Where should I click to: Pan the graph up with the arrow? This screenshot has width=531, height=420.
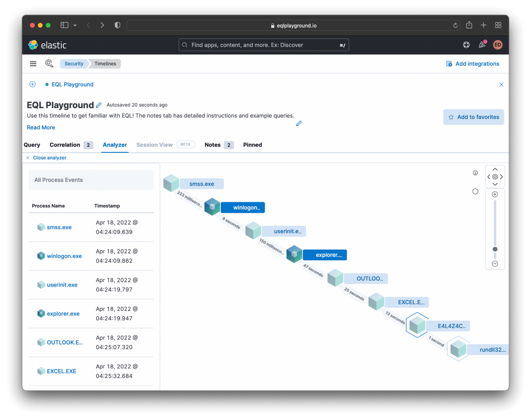pos(495,170)
